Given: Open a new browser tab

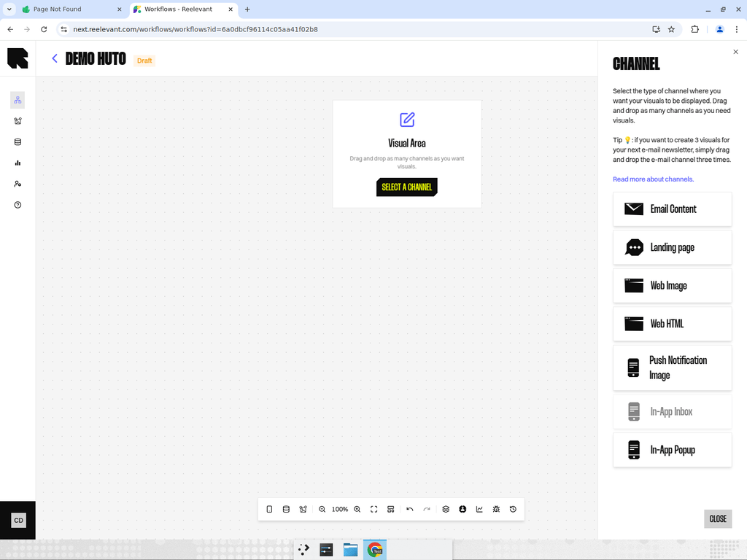Looking at the screenshot, I should tap(247, 9).
